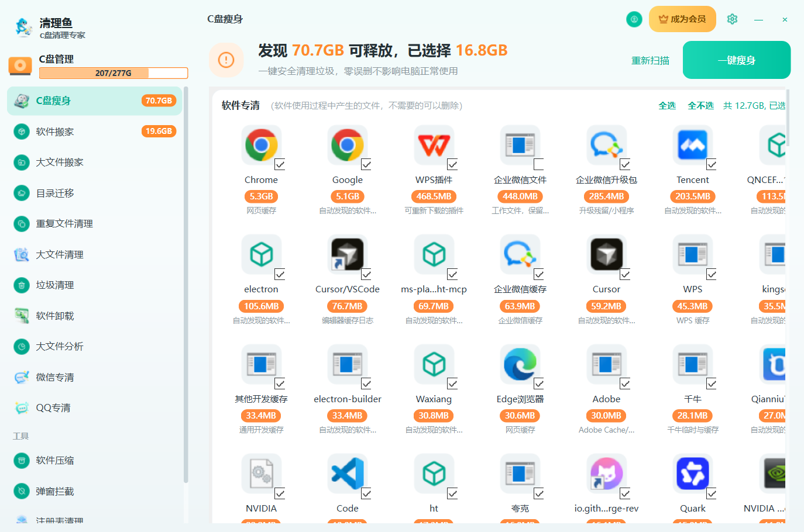Click the 其他开发缓存 icon

261,364
